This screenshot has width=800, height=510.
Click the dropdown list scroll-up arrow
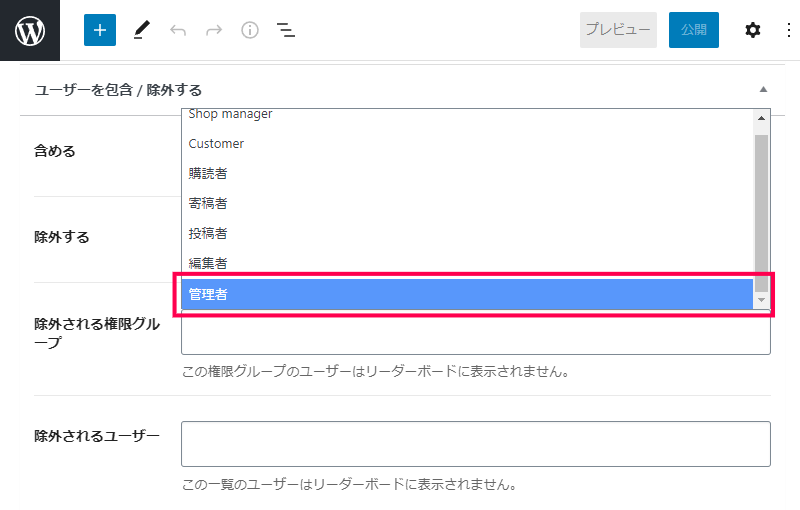[761, 118]
